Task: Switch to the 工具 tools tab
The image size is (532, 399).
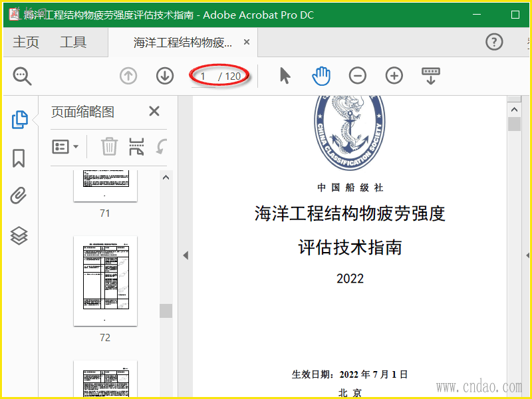Action: [73, 43]
